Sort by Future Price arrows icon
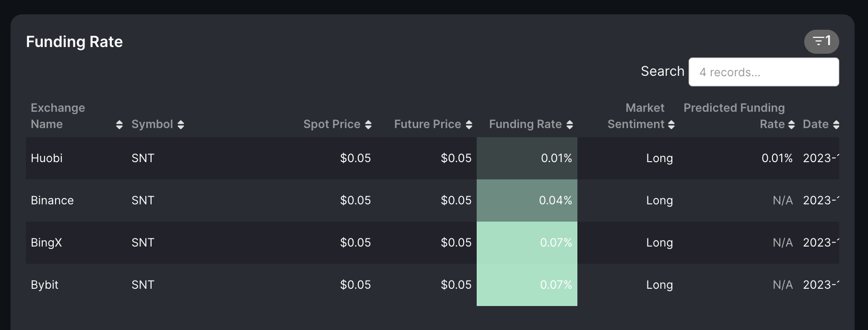868x330 pixels. [469, 125]
